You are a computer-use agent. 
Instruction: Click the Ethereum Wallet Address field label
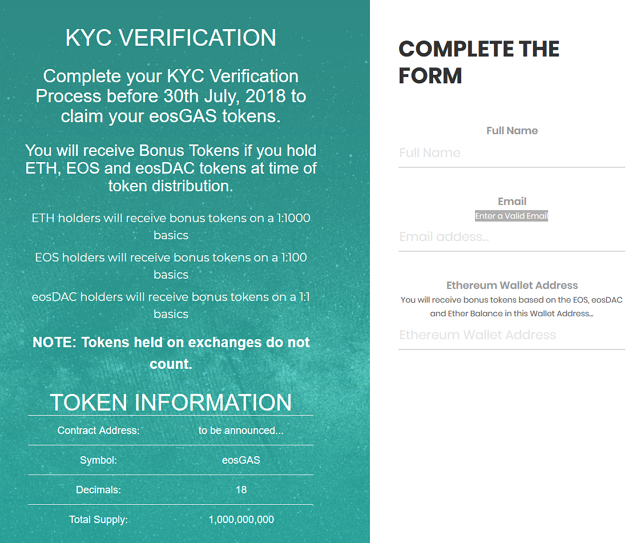tap(512, 285)
